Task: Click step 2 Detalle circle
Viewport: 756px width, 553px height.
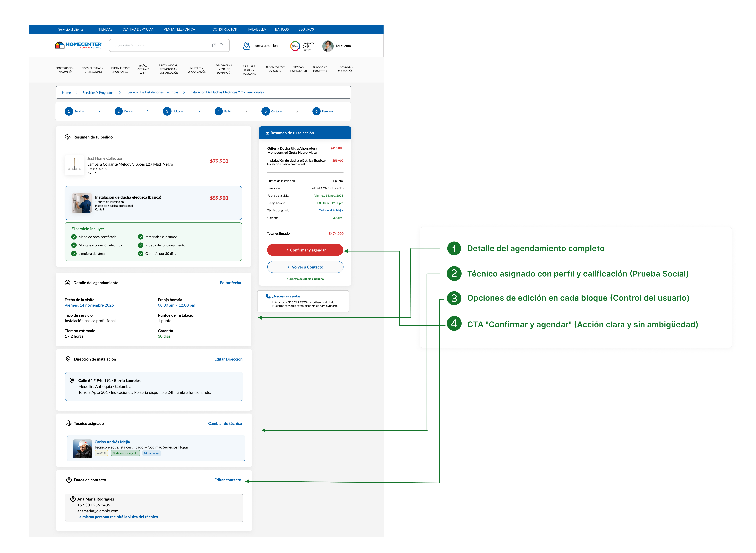Action: 119,111
